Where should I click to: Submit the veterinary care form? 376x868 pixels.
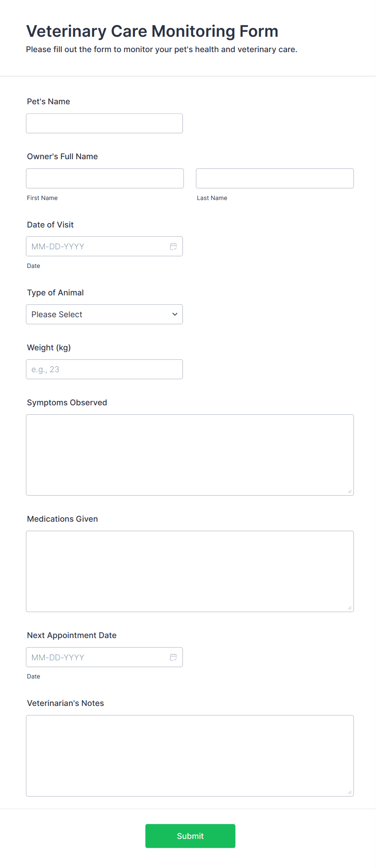coord(190,836)
